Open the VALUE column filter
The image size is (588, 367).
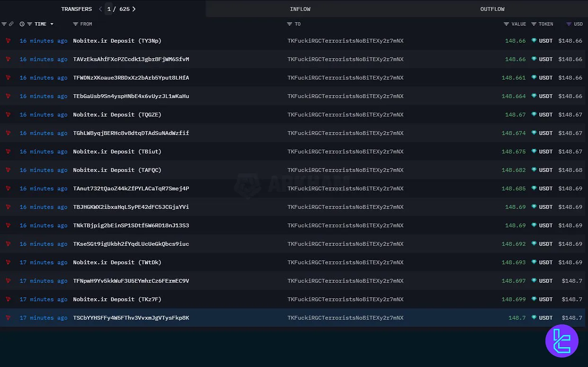[507, 24]
